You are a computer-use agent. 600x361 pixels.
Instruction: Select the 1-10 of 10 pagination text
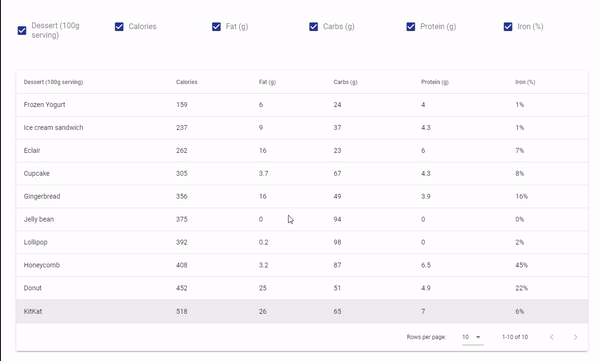(x=515, y=337)
